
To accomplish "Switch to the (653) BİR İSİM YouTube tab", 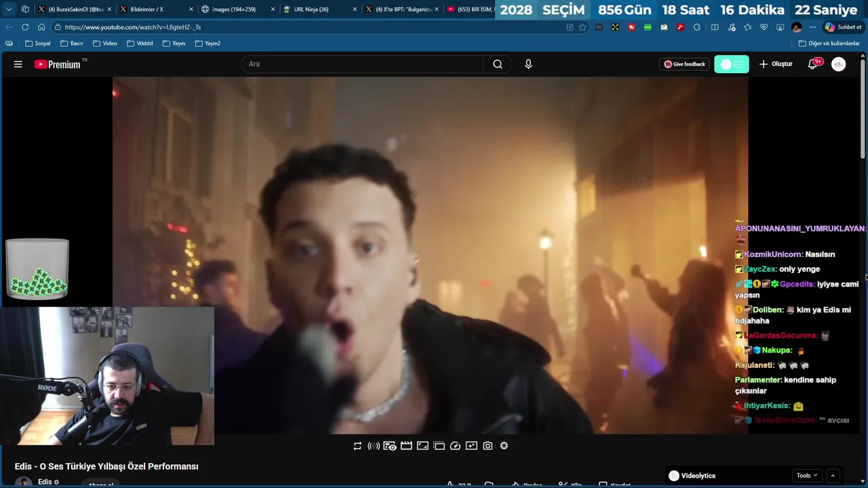I will (x=470, y=9).
